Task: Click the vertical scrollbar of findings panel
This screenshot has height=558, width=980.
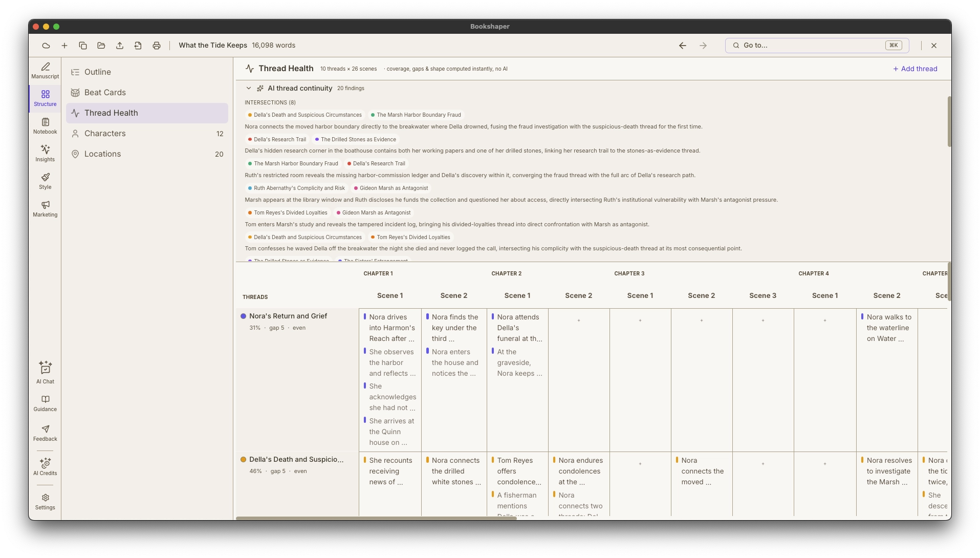Action: tap(949, 121)
